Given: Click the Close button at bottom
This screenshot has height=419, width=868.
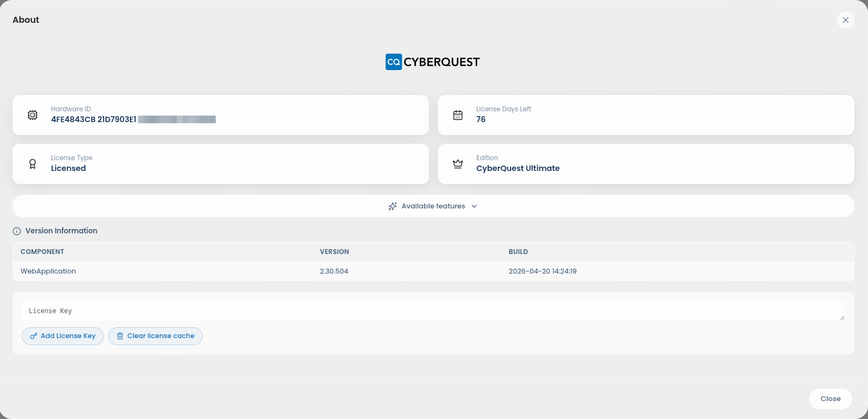Looking at the screenshot, I should pos(831,399).
